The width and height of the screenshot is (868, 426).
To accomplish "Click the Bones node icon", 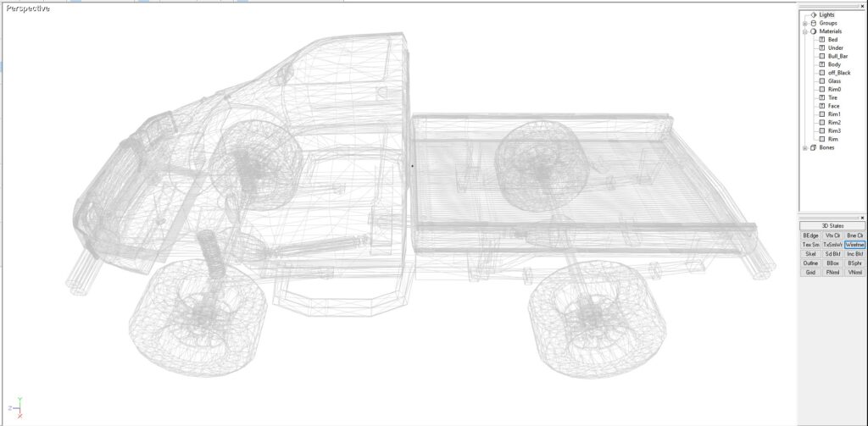I will pyautogui.click(x=813, y=147).
